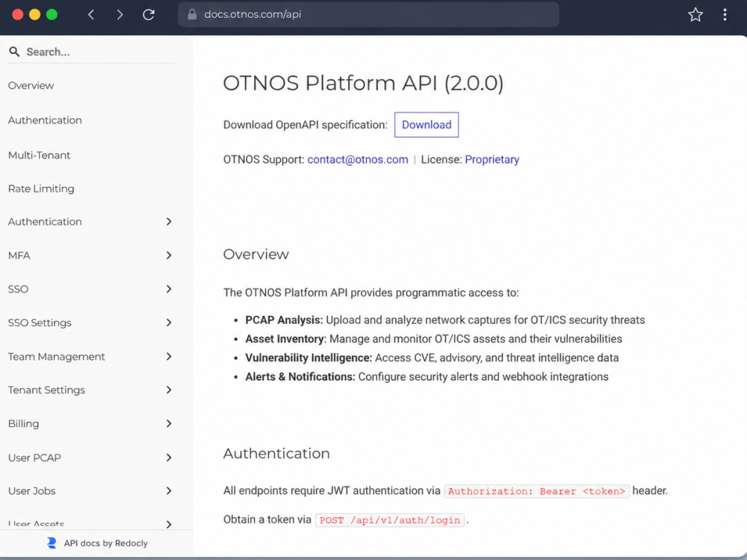Expand the Billing group chevron
This screenshot has height=560, width=747.
click(x=169, y=423)
